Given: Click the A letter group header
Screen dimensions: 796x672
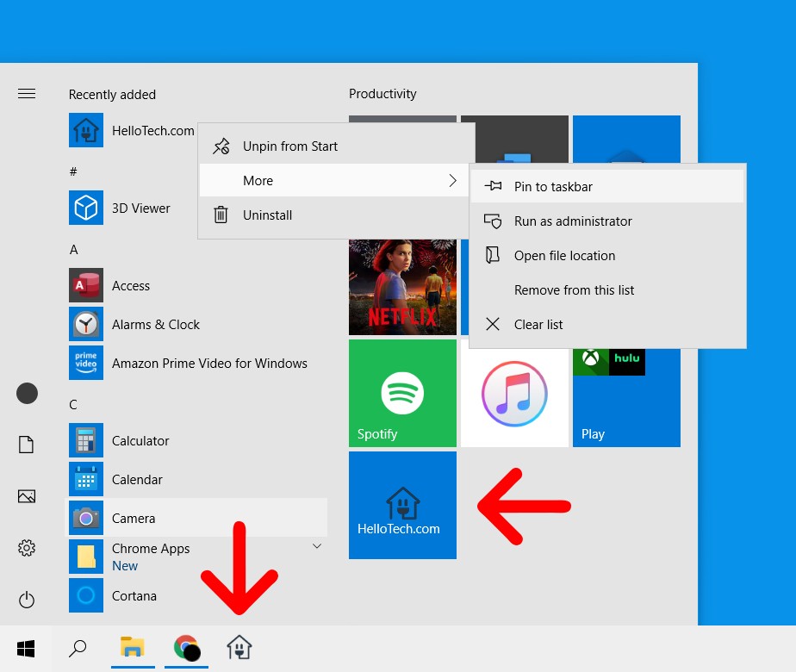Looking at the screenshot, I should (x=73, y=249).
